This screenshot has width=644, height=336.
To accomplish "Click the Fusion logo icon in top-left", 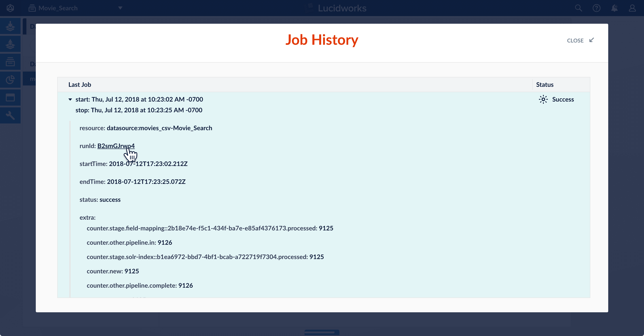I will point(10,8).
